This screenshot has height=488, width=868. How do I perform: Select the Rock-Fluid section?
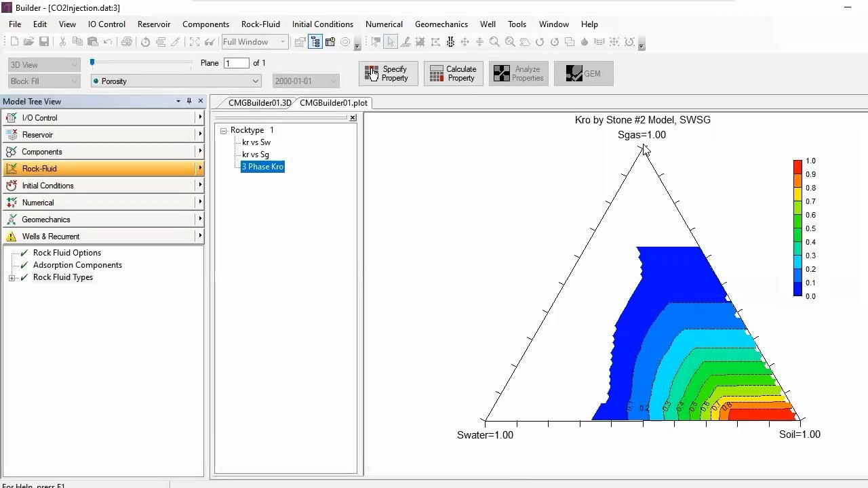[x=103, y=169]
